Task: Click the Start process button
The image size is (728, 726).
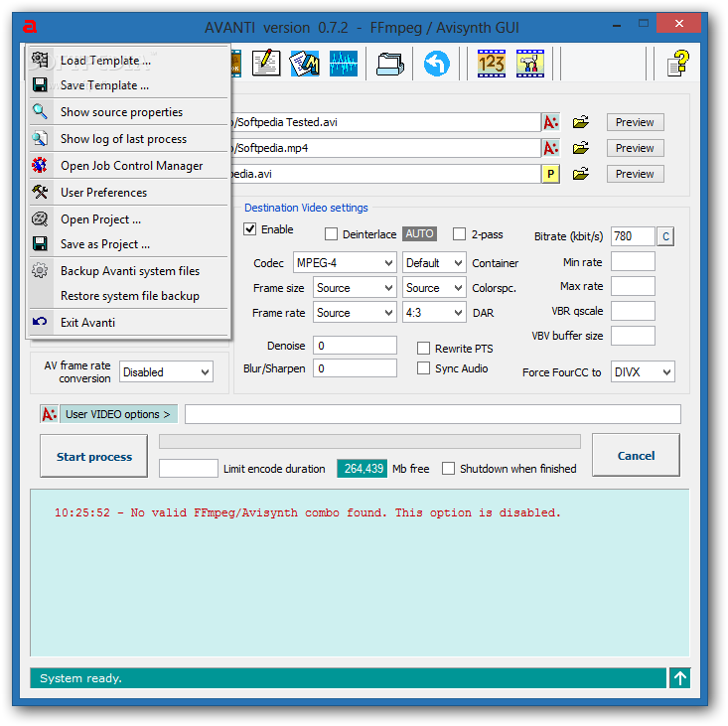Action: (x=94, y=457)
